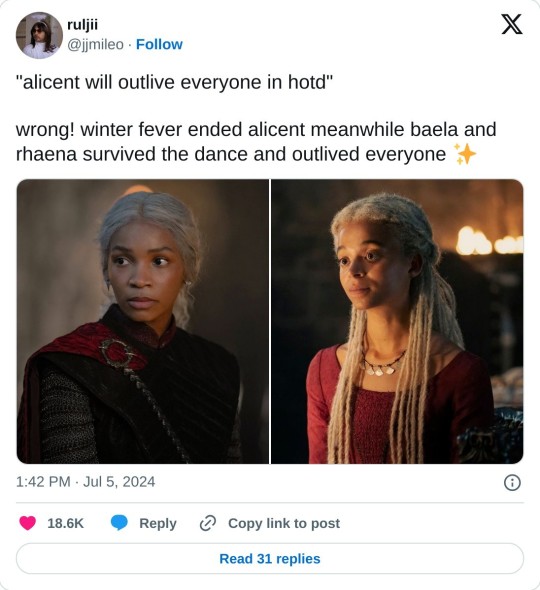Image resolution: width=540 pixels, height=590 pixels.
Task: Click the X logo in the corner
Action: coord(512,24)
